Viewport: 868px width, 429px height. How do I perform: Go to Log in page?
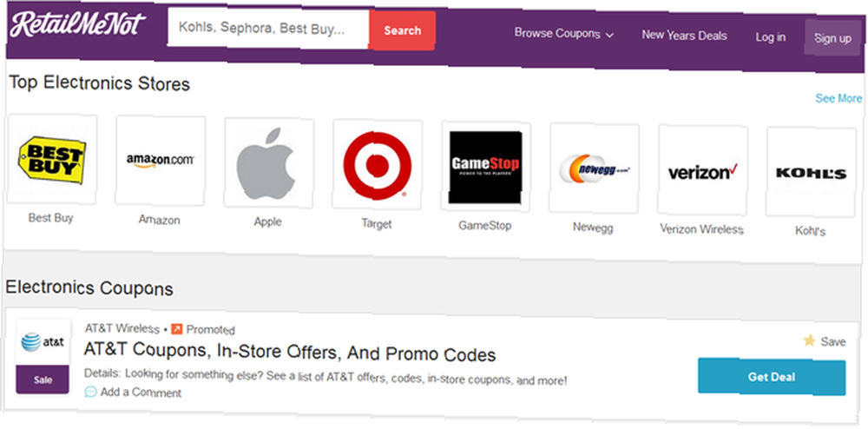771,37
